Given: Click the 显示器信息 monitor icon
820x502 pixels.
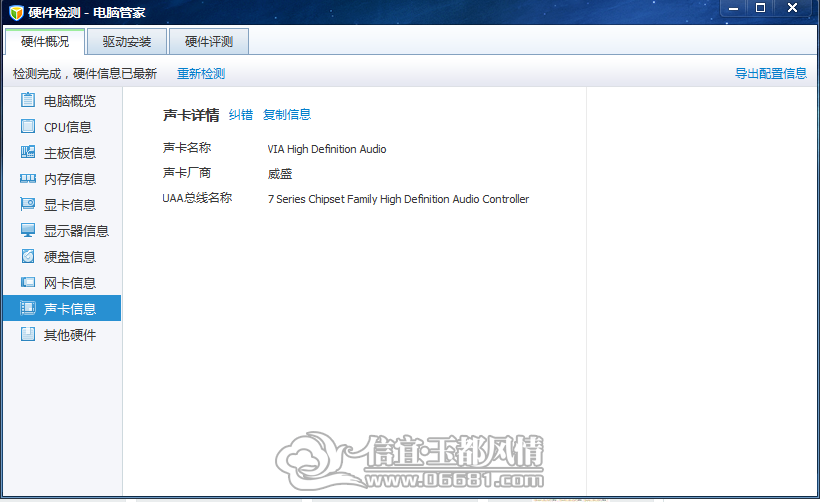Looking at the screenshot, I should click(x=28, y=230).
